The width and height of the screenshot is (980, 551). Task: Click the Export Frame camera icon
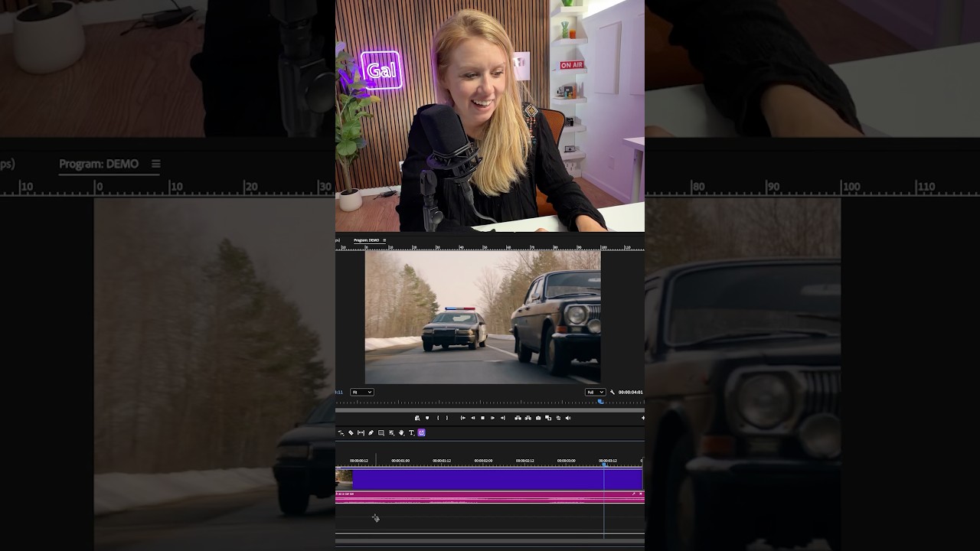[538, 418]
